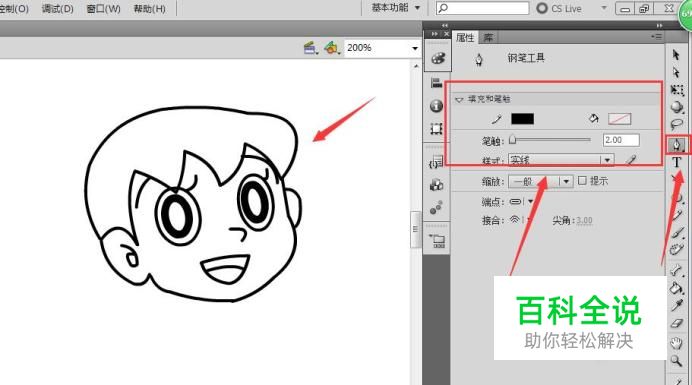Select the Free Transform tool
This screenshot has width=692, height=385.
(677, 90)
